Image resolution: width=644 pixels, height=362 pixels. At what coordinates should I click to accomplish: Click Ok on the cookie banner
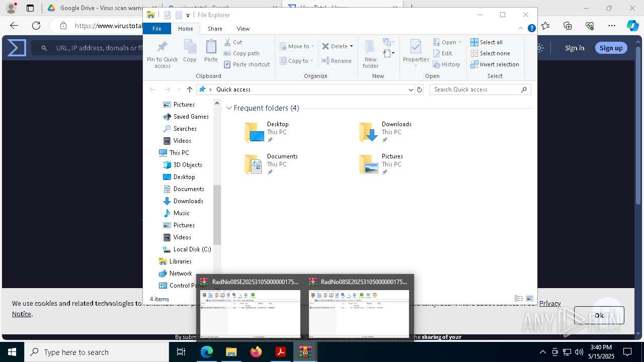click(599, 315)
